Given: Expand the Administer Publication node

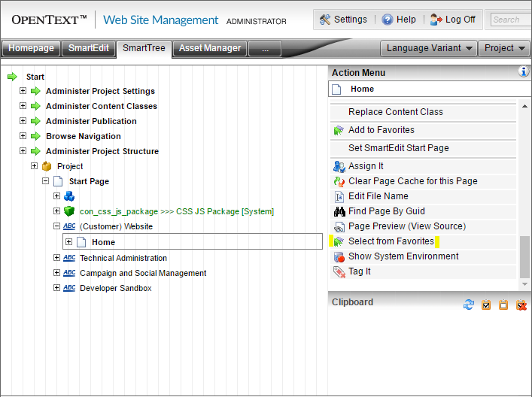Looking at the screenshot, I should click(23, 120).
